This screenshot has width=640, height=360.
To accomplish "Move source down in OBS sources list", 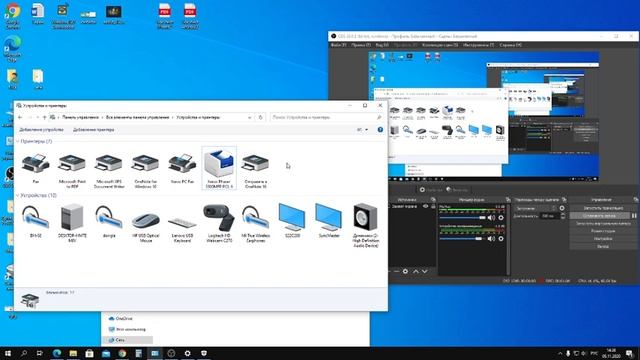I will 425,271.
